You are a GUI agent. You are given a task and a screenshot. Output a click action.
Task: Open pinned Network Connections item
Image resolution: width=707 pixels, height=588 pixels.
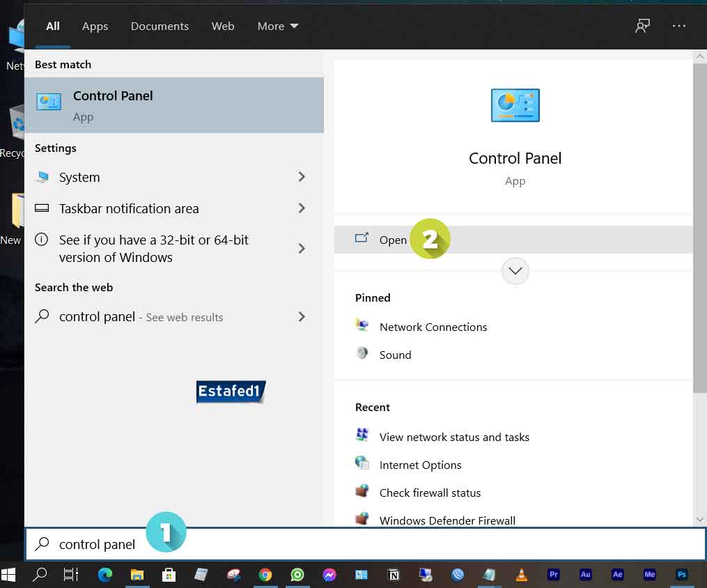pyautogui.click(x=433, y=327)
